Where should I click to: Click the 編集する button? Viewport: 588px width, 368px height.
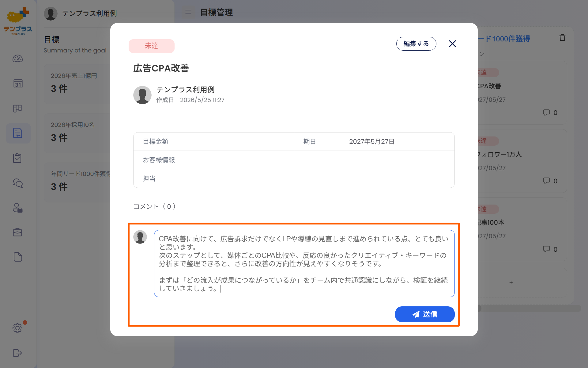click(x=416, y=44)
